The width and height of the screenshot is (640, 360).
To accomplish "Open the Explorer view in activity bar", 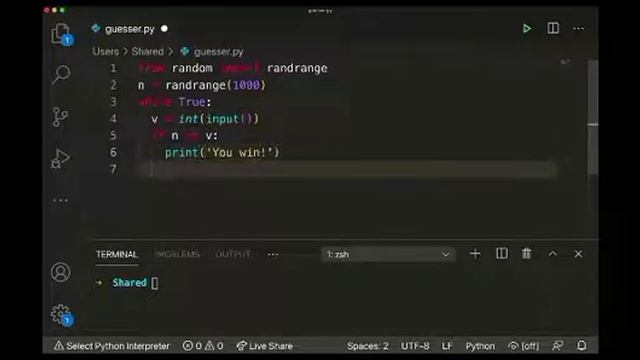I will tap(61, 33).
